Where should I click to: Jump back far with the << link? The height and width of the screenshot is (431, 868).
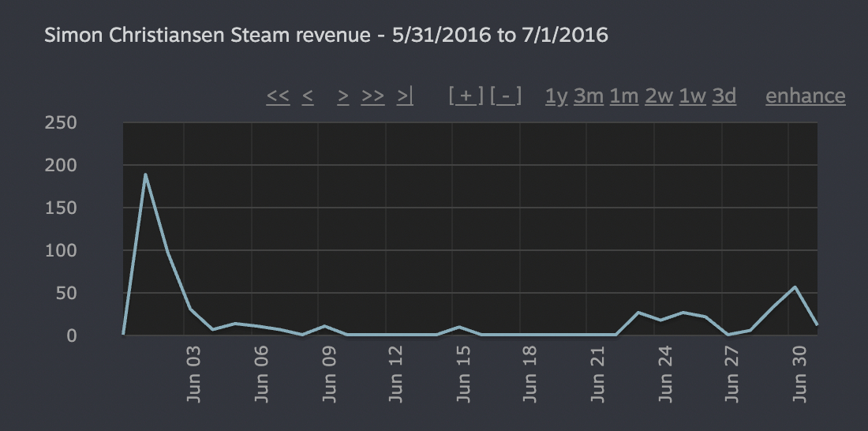pyautogui.click(x=278, y=96)
